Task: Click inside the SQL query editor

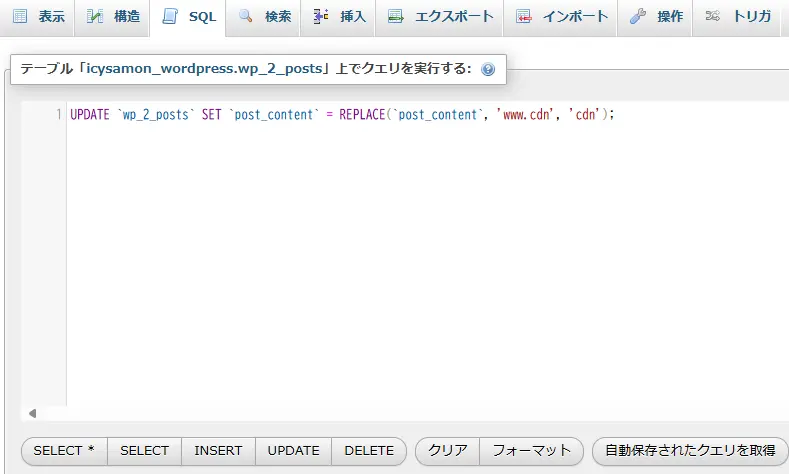Action: click(x=428, y=254)
